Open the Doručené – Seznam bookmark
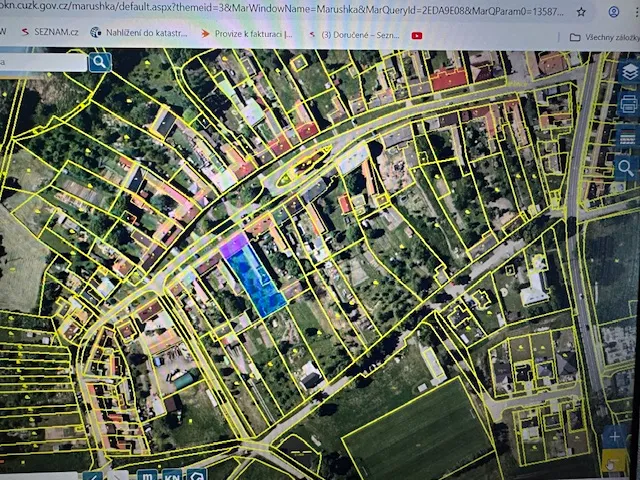640x480 pixels. (x=355, y=34)
